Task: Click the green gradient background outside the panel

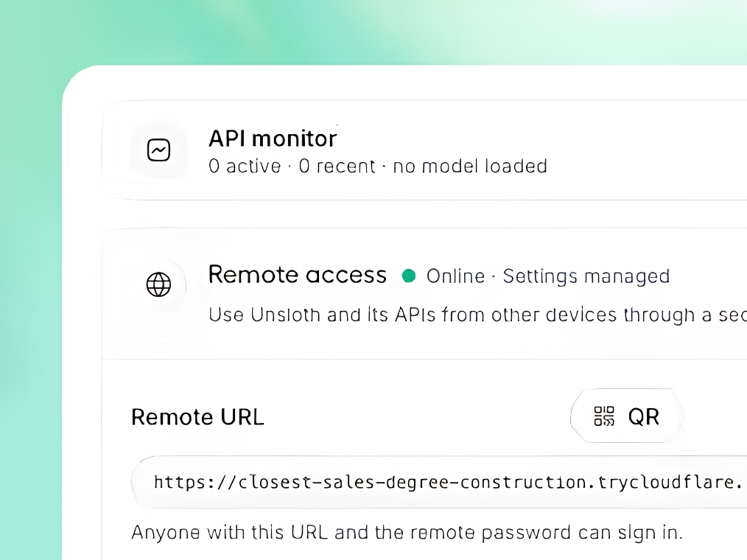Action: 29,286
